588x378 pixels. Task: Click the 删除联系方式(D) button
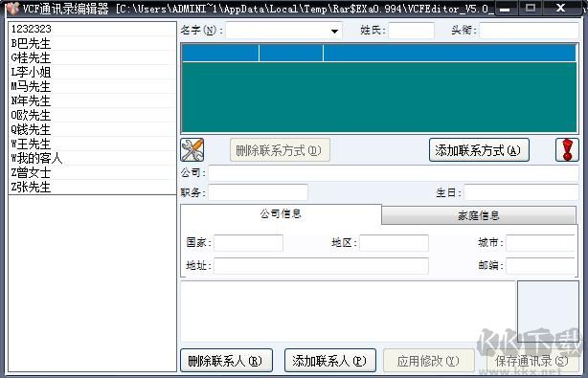[280, 150]
